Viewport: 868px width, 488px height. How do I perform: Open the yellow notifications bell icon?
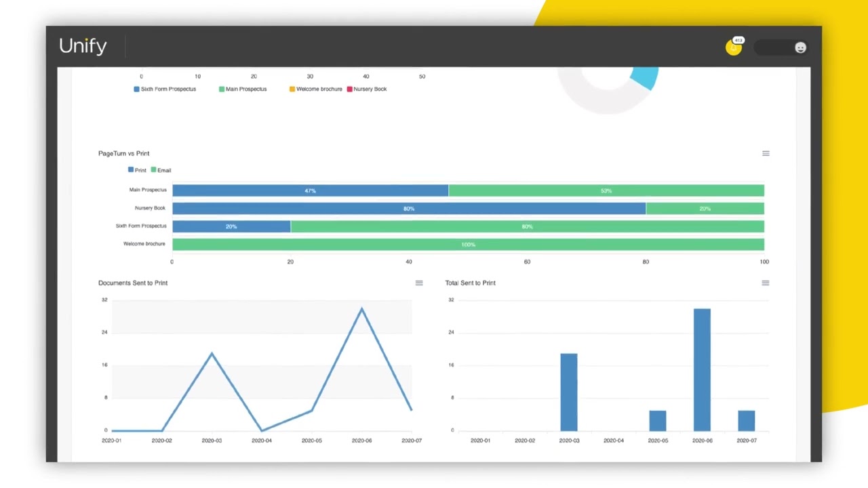point(733,47)
